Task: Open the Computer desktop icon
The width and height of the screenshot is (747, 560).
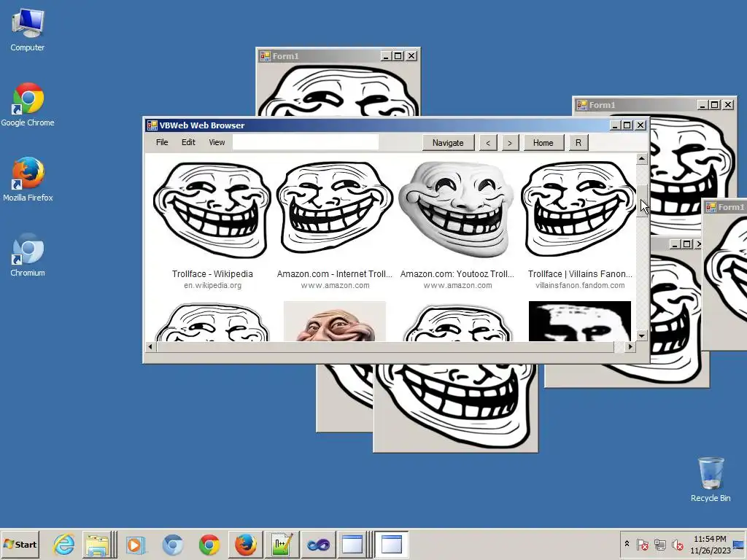Action: click(28, 30)
